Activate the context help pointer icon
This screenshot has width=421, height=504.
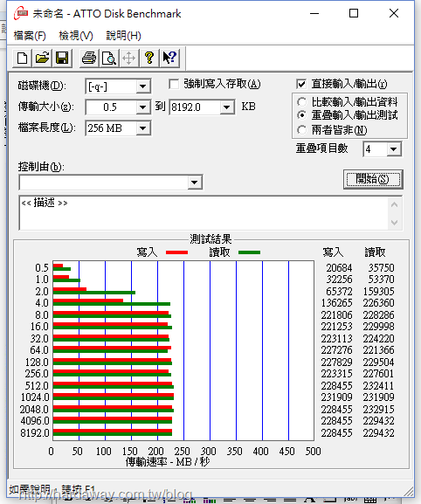[x=169, y=59]
